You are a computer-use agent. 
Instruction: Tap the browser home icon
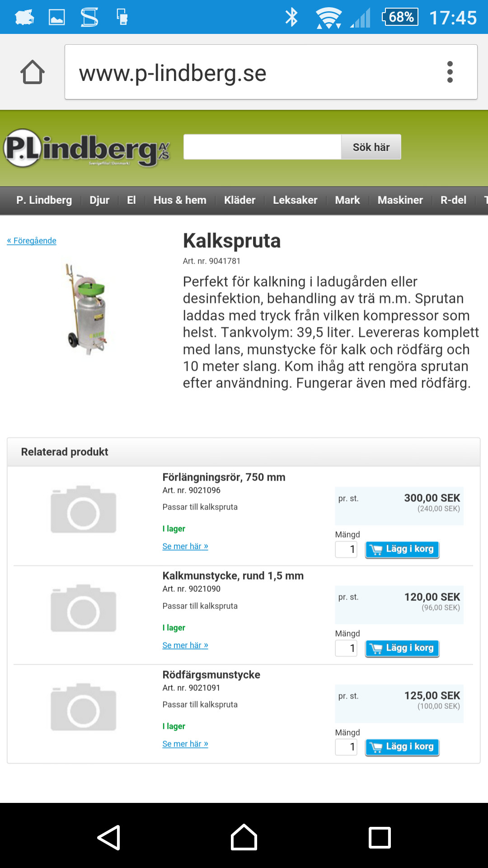coord(33,72)
